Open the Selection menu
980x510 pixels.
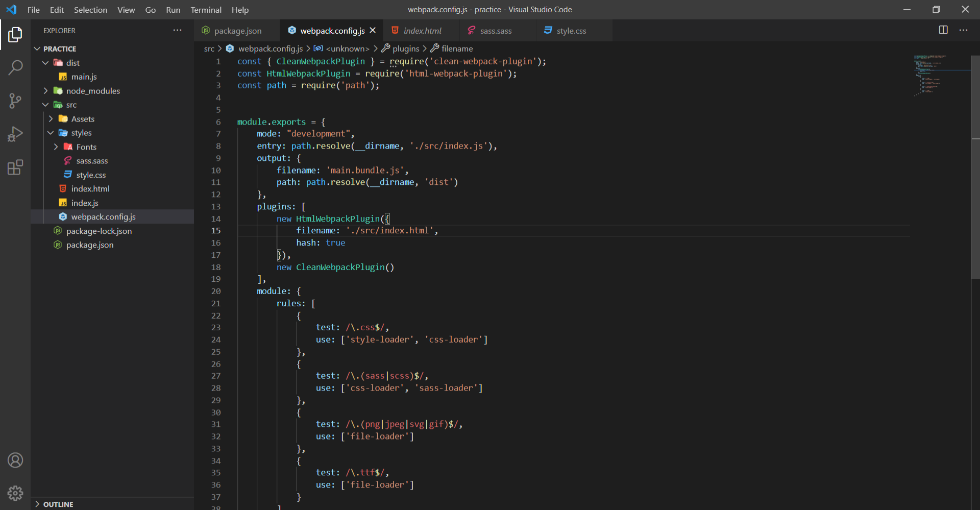click(90, 10)
